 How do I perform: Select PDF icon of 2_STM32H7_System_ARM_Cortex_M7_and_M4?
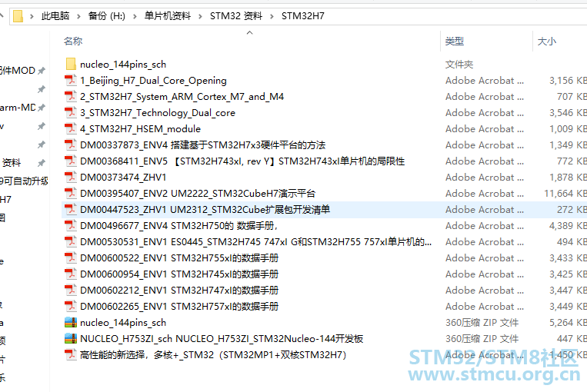[x=70, y=97]
